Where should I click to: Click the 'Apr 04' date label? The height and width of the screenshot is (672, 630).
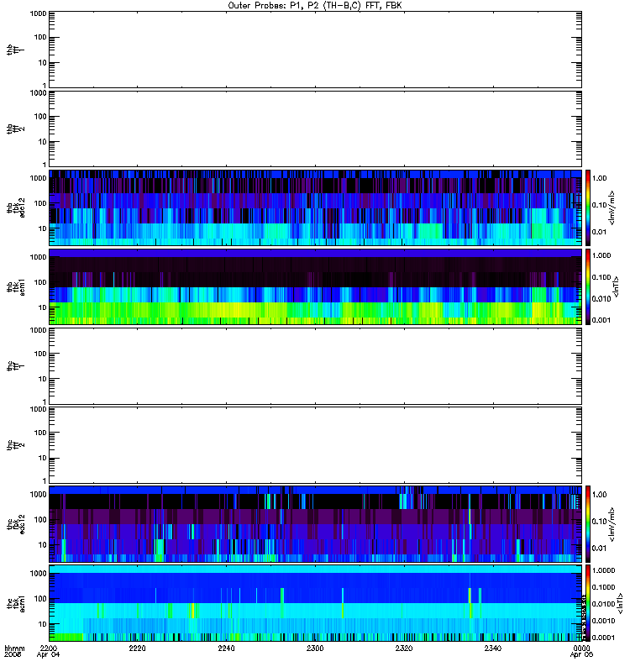(x=48, y=655)
